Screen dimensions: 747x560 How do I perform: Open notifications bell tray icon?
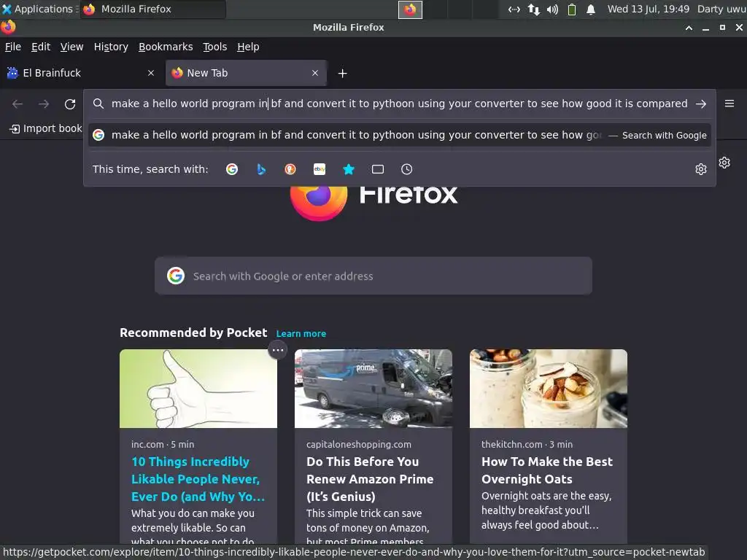pos(591,9)
